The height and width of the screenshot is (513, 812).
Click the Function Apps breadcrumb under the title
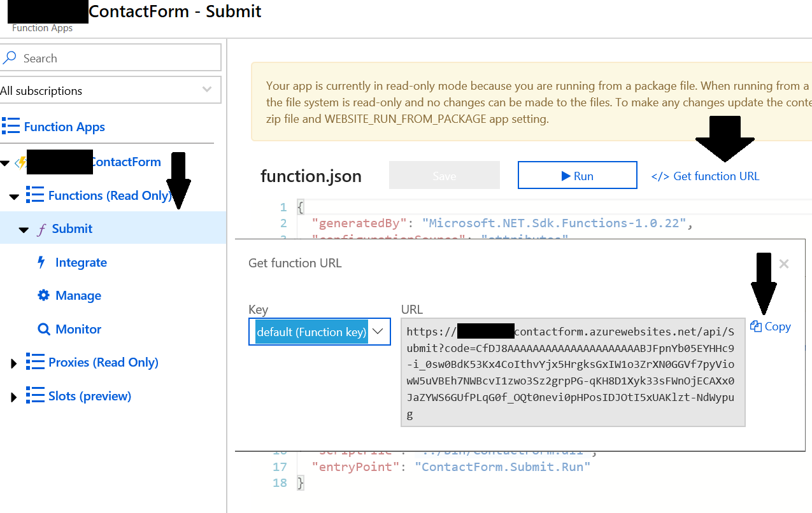[x=42, y=28]
